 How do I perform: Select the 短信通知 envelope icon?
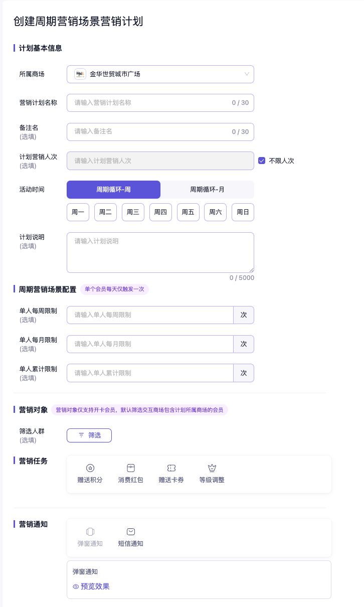click(131, 532)
